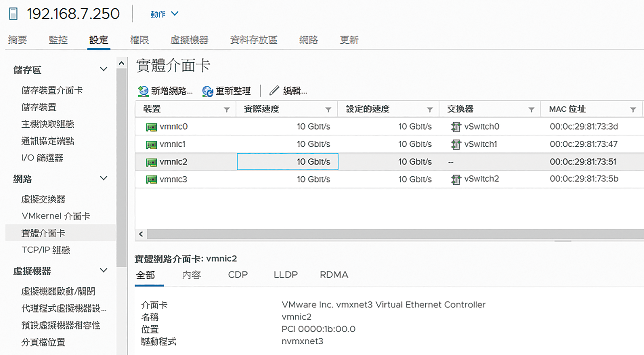Open the 實際速度 column filter
Image resolution: width=644 pixels, height=355 pixels.
(328, 109)
